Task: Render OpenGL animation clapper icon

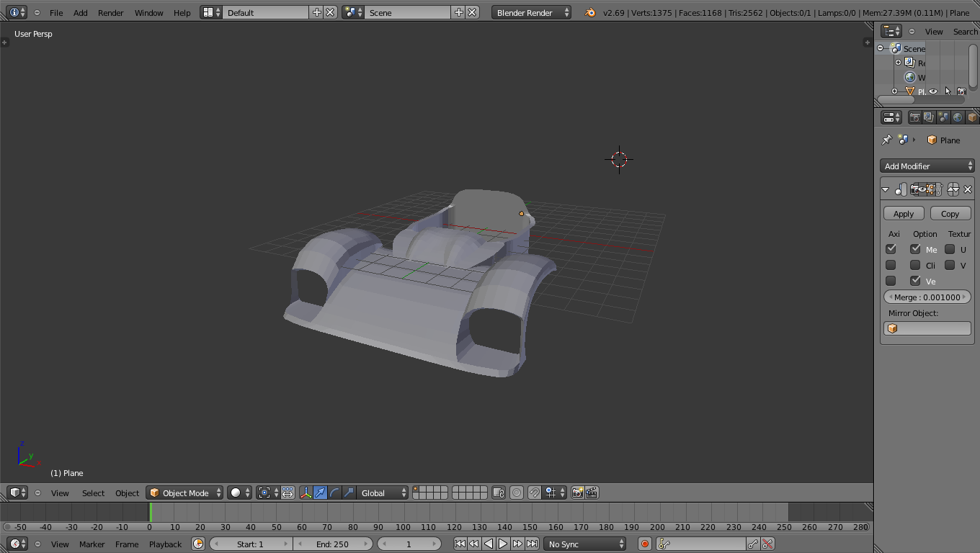Action: point(592,493)
